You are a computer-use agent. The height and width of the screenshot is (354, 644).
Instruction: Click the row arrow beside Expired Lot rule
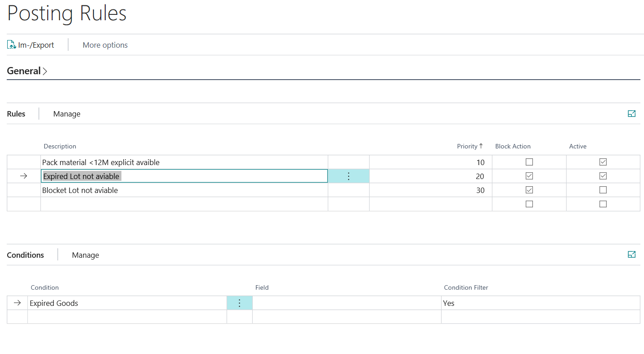tap(24, 176)
